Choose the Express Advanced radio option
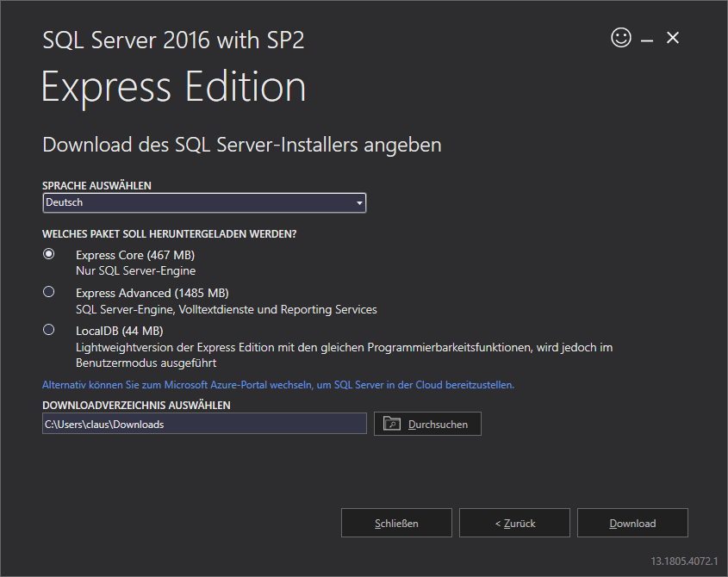This screenshot has height=577, width=728. (49, 292)
